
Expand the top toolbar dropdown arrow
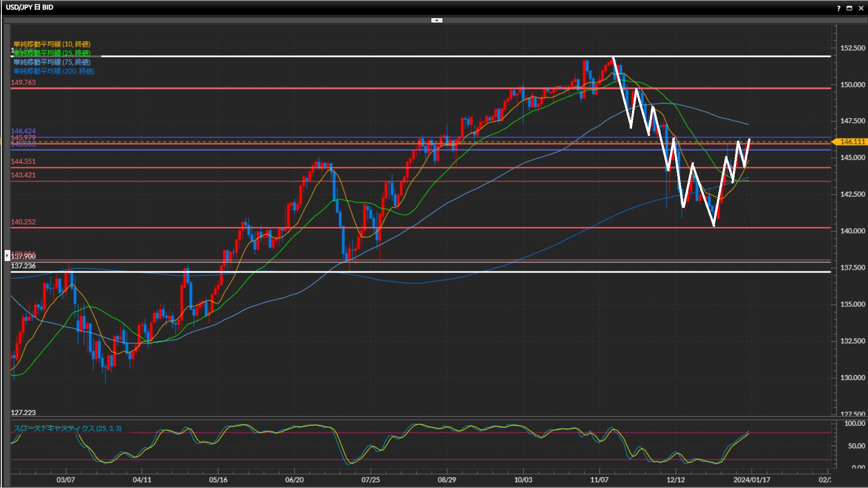tap(436, 20)
